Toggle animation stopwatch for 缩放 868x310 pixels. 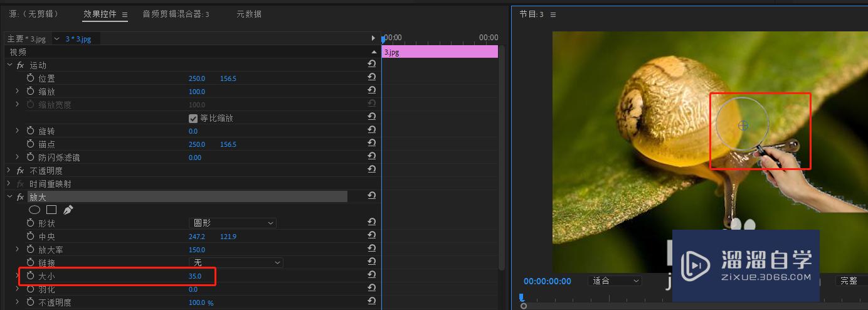[x=31, y=92]
